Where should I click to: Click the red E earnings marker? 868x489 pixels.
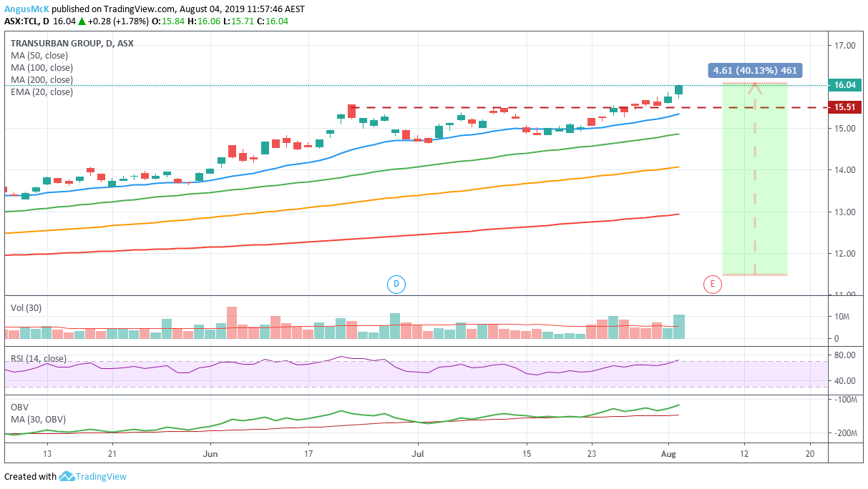click(713, 285)
